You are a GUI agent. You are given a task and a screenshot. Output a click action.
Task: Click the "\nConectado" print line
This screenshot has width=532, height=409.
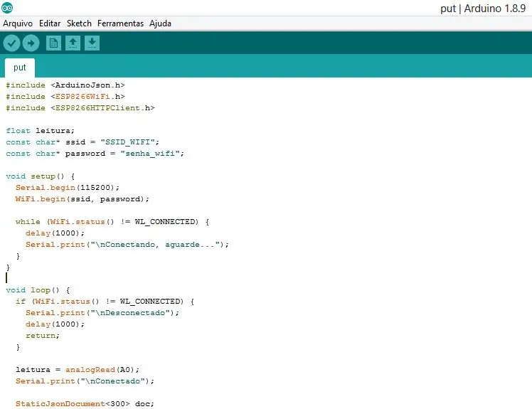[x=85, y=381]
